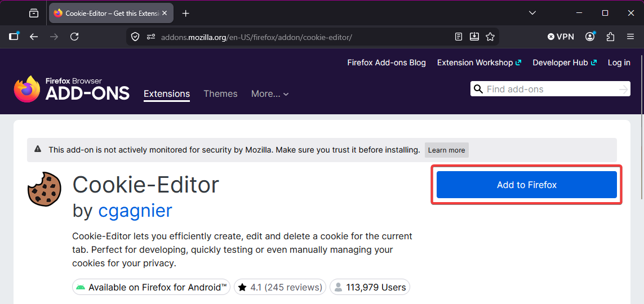This screenshot has height=304, width=644.
Task: Click the install-app download icon in address bar
Action: 474,37
